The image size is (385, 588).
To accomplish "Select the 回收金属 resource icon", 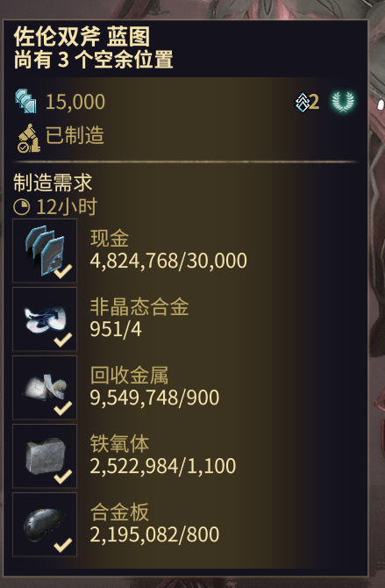I will pos(45,388).
